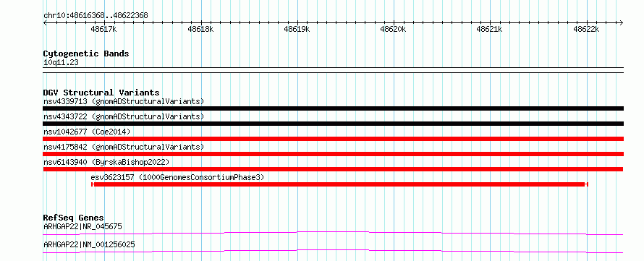Click the black bar under nsv4343722
This screenshot has height=261, width=644.
[x=333, y=124]
